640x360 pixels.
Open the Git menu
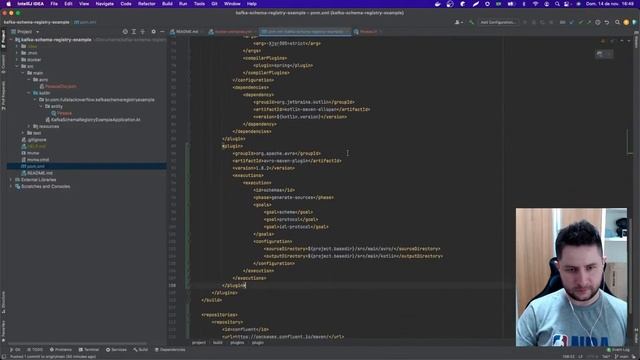tap(214, 4)
